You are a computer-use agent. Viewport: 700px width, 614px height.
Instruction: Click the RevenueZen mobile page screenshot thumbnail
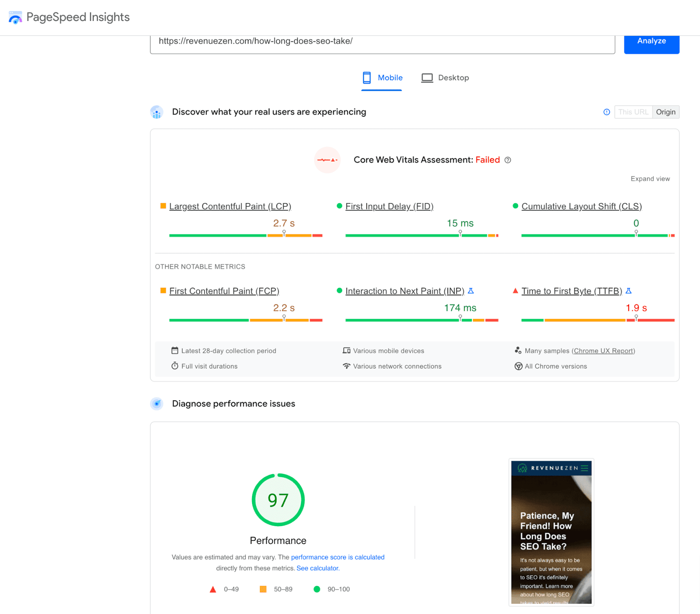[551, 532]
